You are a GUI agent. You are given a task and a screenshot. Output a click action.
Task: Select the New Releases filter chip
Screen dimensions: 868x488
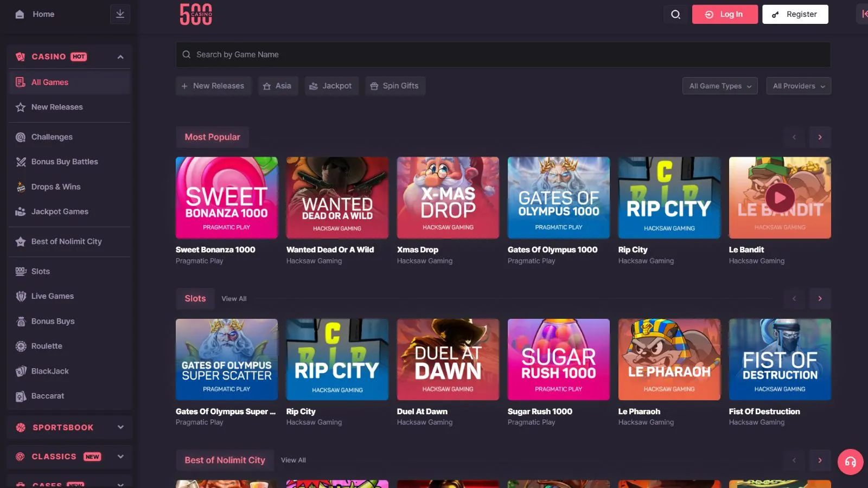pos(213,86)
